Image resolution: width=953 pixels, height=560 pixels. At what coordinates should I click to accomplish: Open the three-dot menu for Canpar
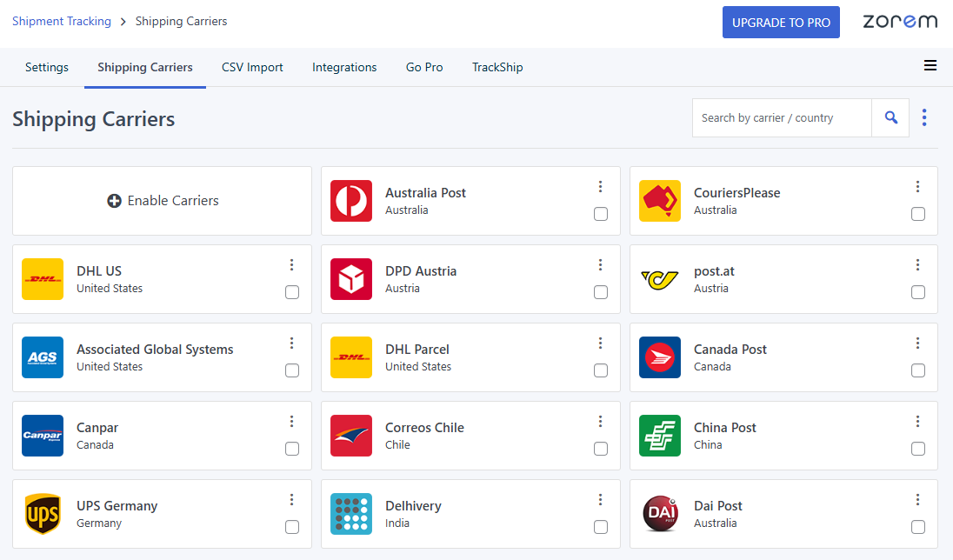click(x=292, y=421)
